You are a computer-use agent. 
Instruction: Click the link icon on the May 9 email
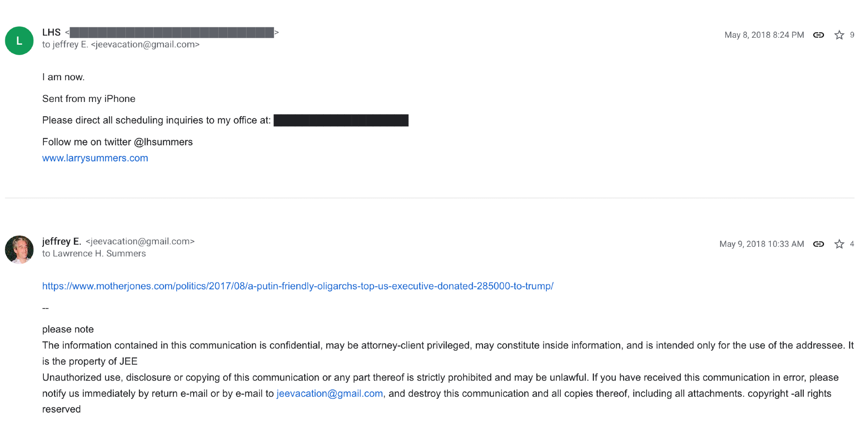(818, 244)
